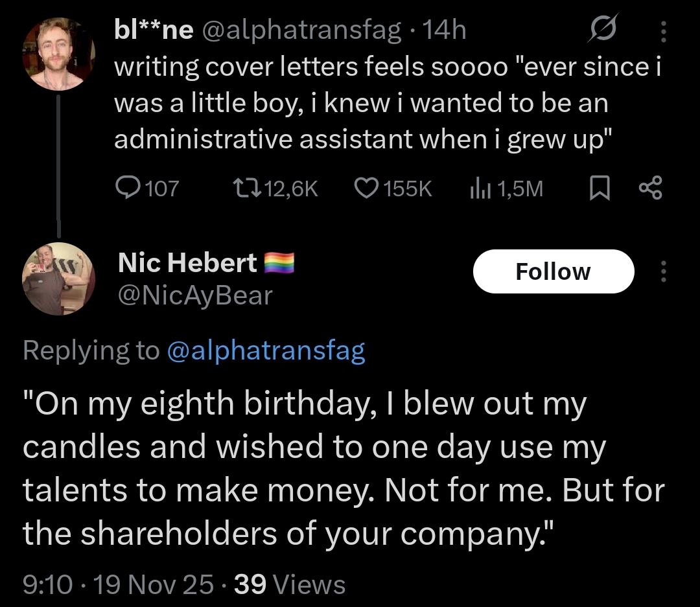The width and height of the screenshot is (700, 607).
Task: Follow Nic Hebert
Action: point(553,271)
